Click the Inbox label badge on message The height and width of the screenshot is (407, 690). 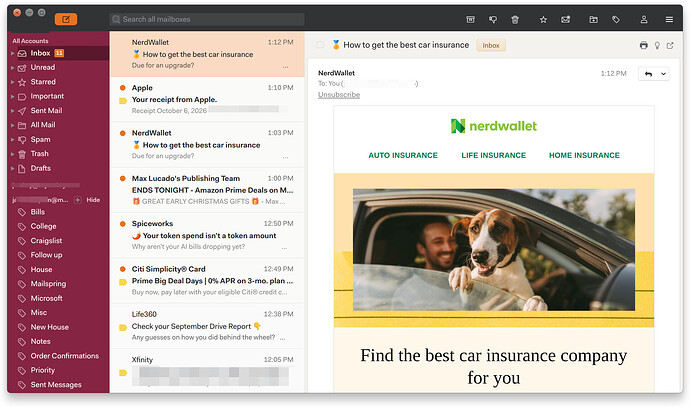tap(491, 45)
